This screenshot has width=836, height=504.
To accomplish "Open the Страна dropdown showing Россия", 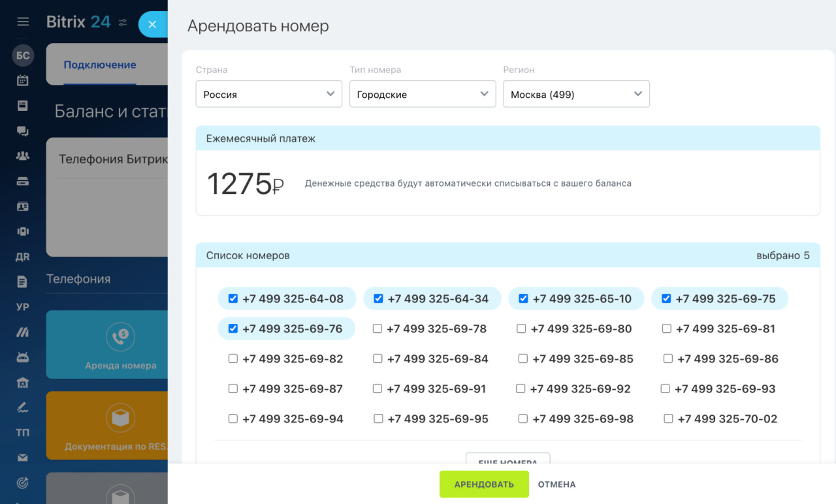I will (x=269, y=94).
